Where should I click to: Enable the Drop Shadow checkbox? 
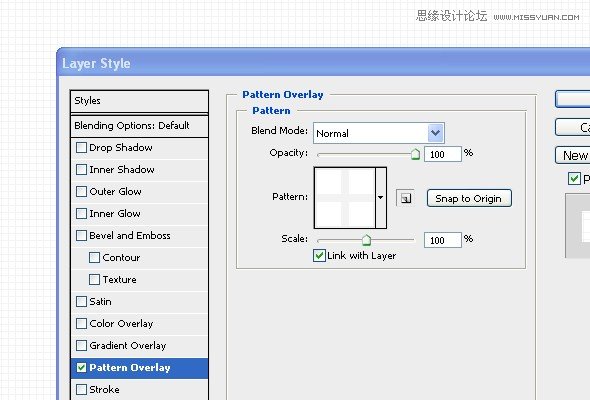tap(81, 147)
